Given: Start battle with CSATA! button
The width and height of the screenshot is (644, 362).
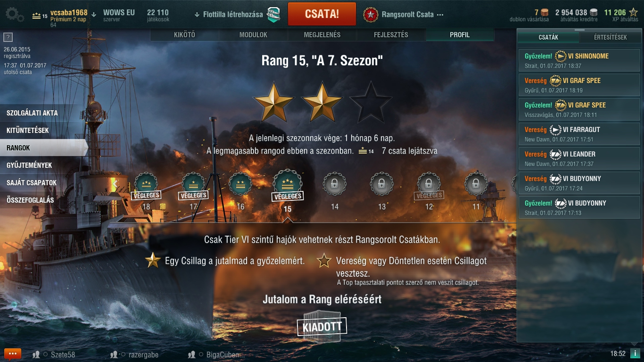Looking at the screenshot, I should [322, 14].
